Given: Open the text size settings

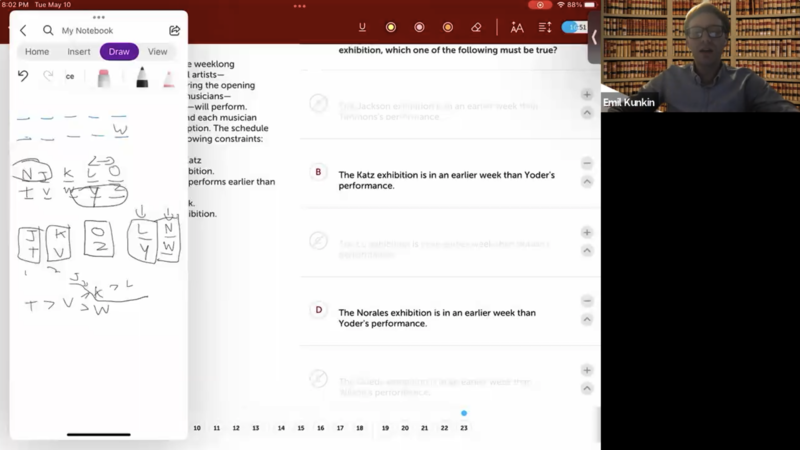Looking at the screenshot, I should [517, 28].
